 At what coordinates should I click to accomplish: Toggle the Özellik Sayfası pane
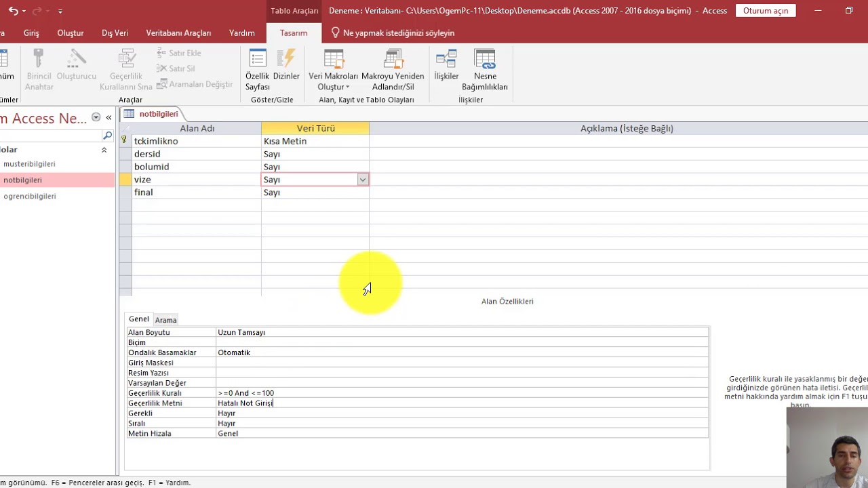[258, 69]
